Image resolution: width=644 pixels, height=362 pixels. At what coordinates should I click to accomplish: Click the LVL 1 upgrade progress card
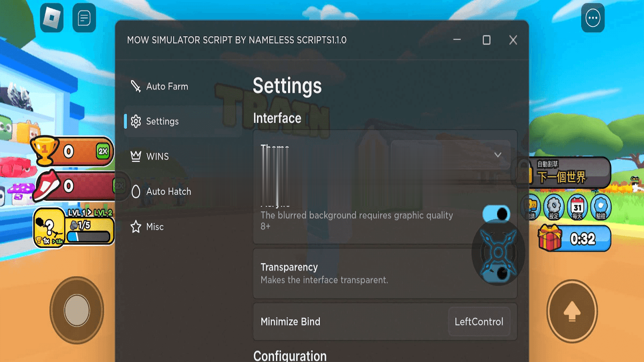(x=74, y=226)
